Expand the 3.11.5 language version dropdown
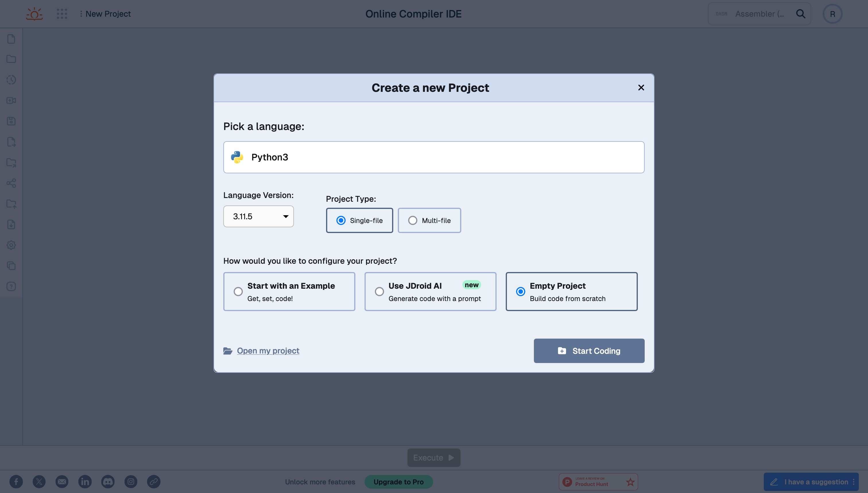The height and width of the screenshot is (493, 868). coord(258,216)
